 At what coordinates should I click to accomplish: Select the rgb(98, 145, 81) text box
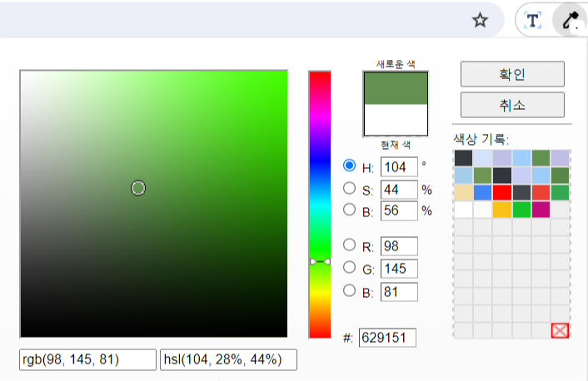point(87,359)
